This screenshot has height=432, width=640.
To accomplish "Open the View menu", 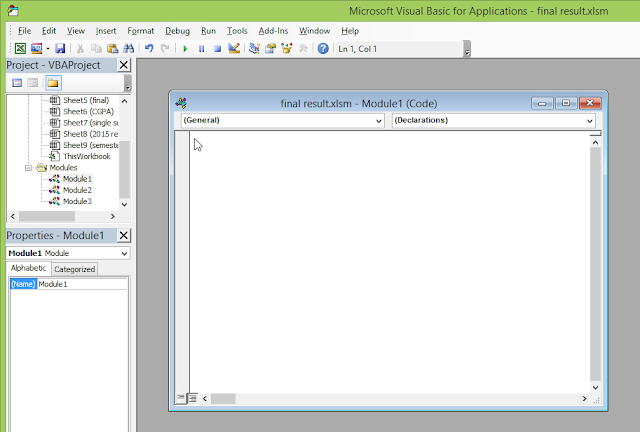I will click(x=76, y=31).
